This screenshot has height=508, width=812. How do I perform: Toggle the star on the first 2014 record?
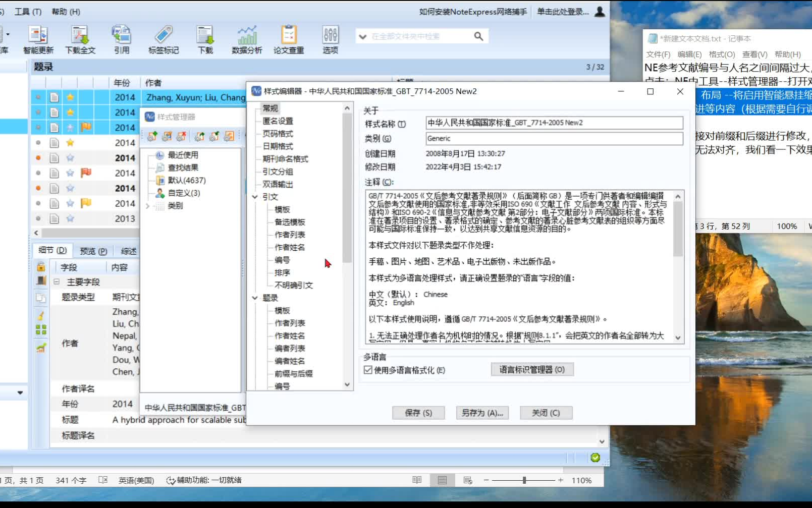(x=70, y=97)
